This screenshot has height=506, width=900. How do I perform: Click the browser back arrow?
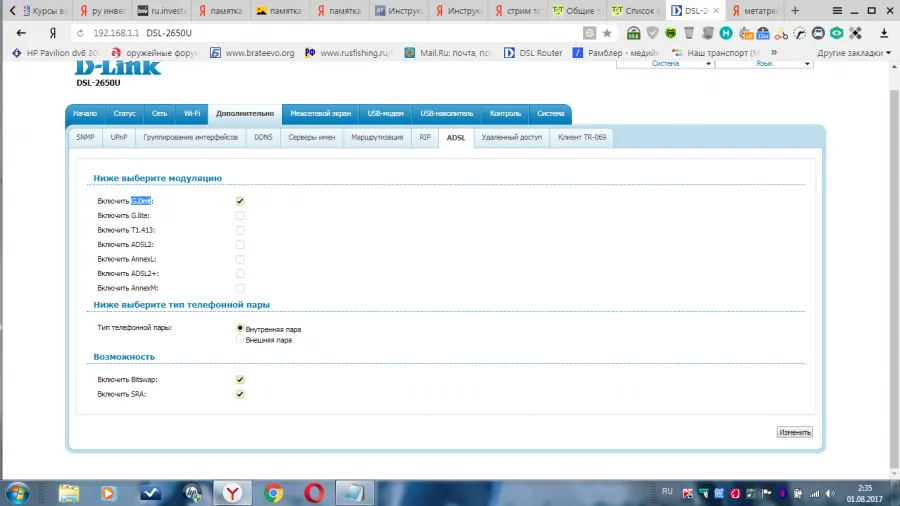(21, 33)
